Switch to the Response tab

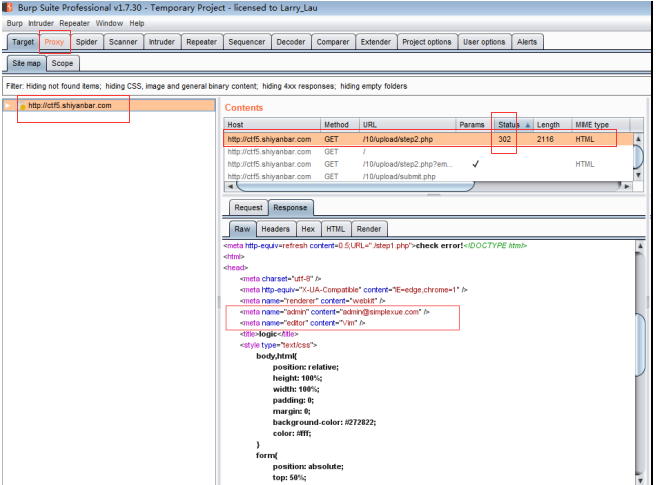[290, 208]
